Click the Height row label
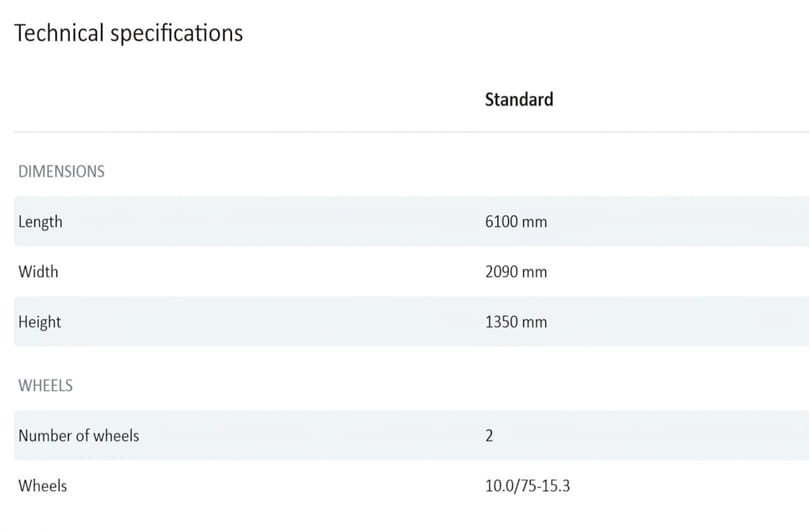Viewport: 809px width, 529px height. 39,321
